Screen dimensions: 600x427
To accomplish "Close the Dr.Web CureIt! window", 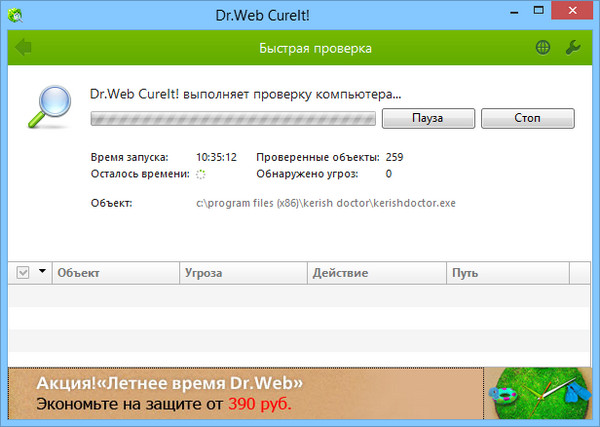I will [572, 11].
